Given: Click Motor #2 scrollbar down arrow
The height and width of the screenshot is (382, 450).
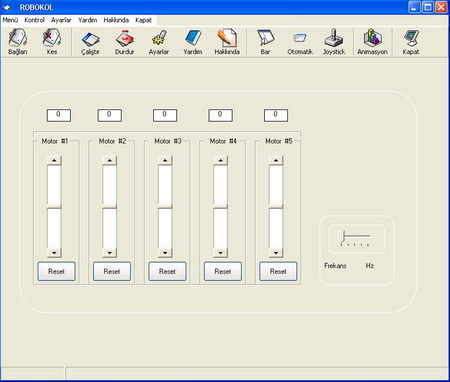Looking at the screenshot, I should tap(110, 253).
